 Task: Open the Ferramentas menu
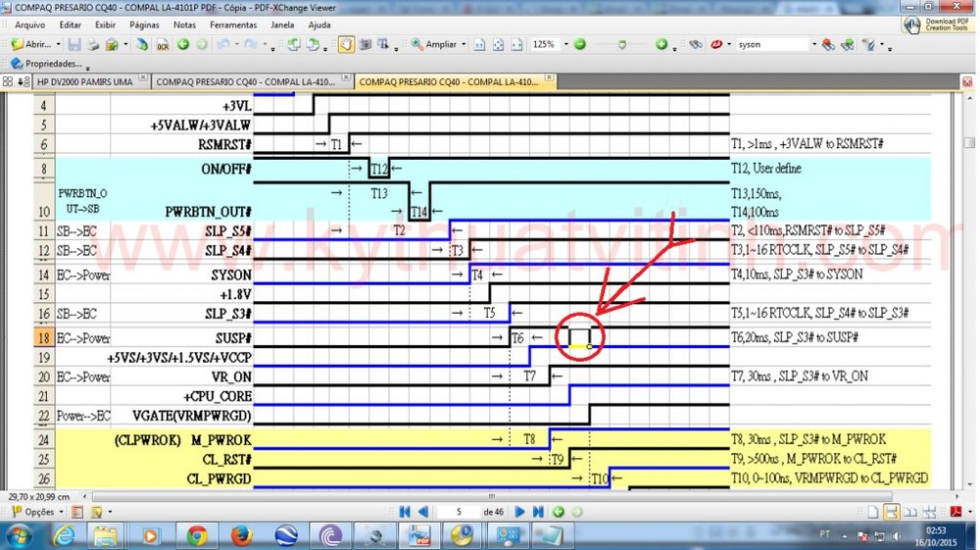tap(231, 25)
